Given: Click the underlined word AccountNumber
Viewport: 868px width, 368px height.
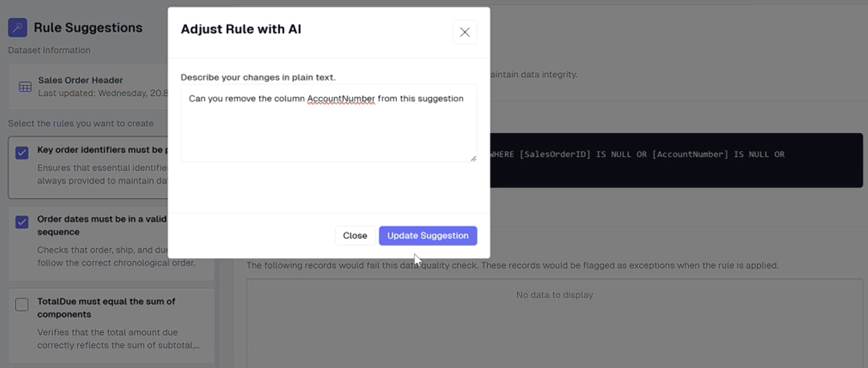Looking at the screenshot, I should point(341,98).
